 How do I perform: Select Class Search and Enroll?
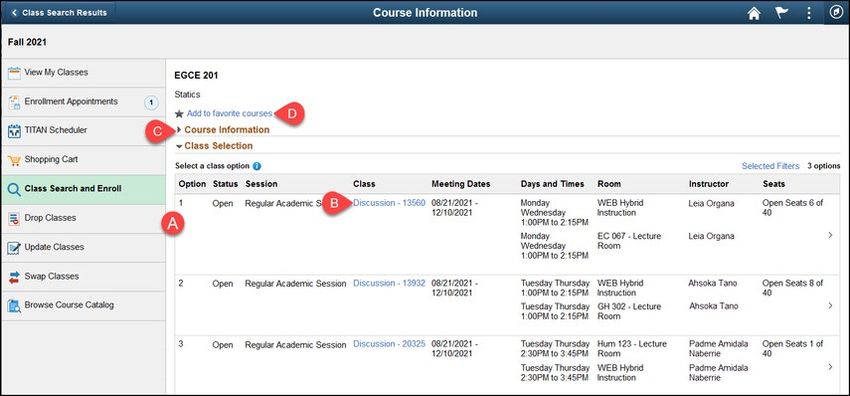point(83,189)
